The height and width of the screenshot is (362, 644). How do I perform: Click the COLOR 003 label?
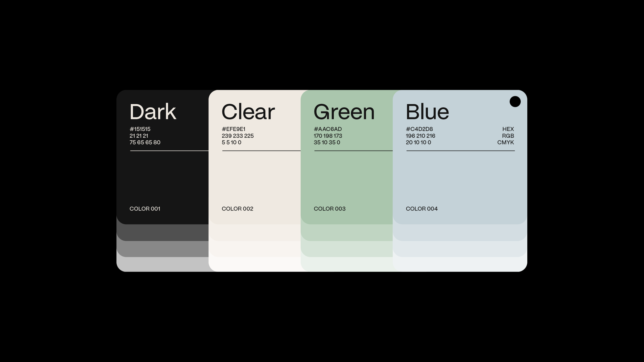pos(330,209)
